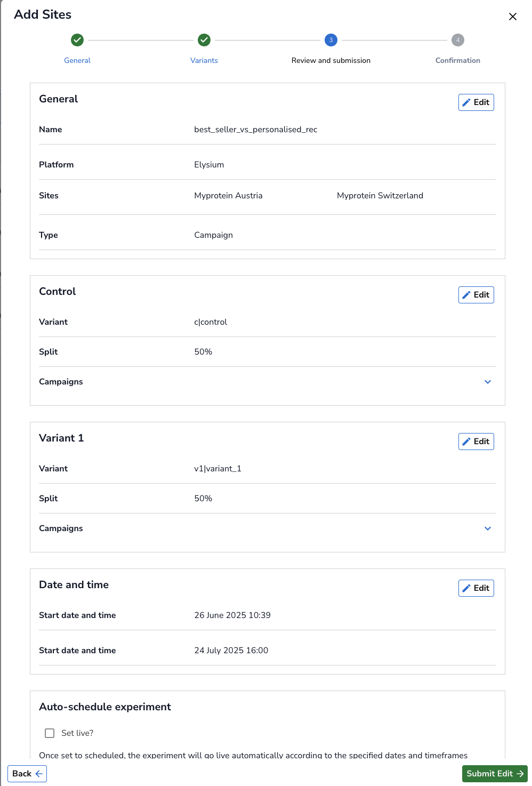Select the Confirmation step label
Viewport: 532px width, 786px height.
click(458, 60)
